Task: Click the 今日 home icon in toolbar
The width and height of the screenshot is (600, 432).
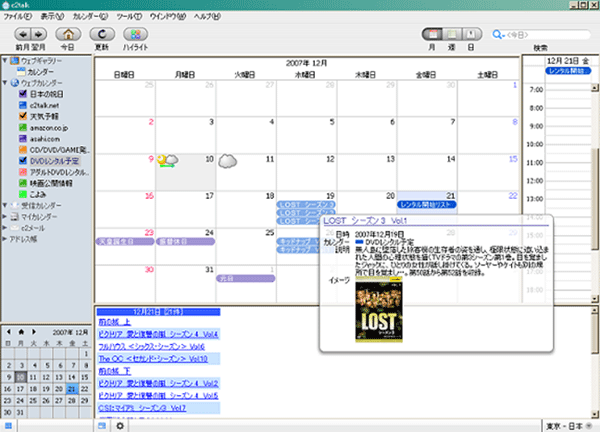Action: pyautogui.click(x=67, y=35)
